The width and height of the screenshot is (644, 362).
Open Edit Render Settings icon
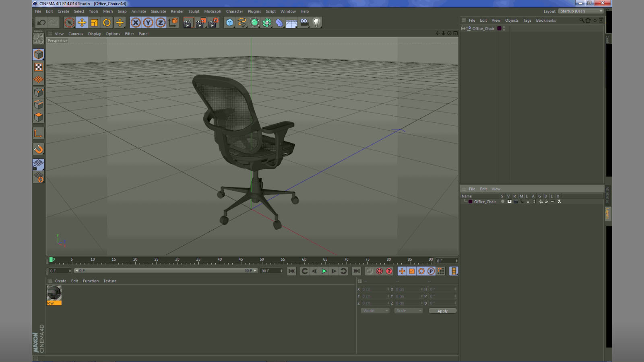tap(213, 23)
